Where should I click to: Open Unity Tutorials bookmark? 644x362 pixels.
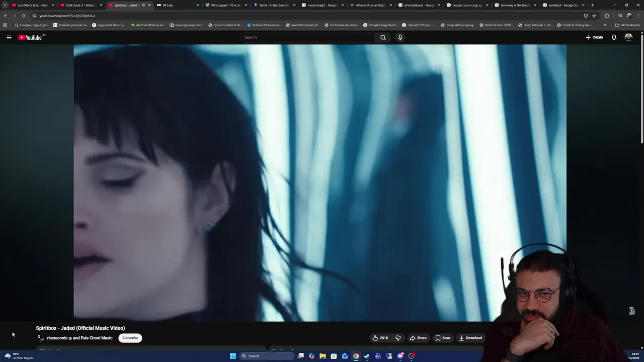point(534,25)
